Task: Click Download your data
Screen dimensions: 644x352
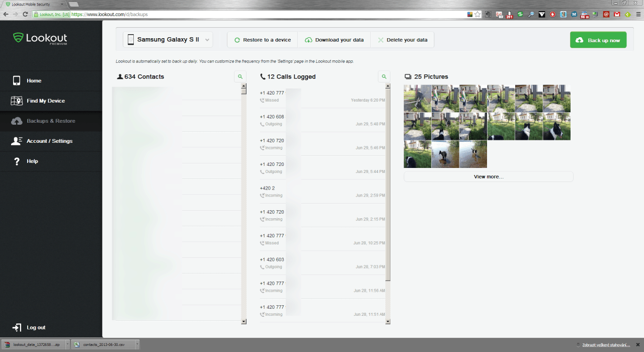Action: 334,40
